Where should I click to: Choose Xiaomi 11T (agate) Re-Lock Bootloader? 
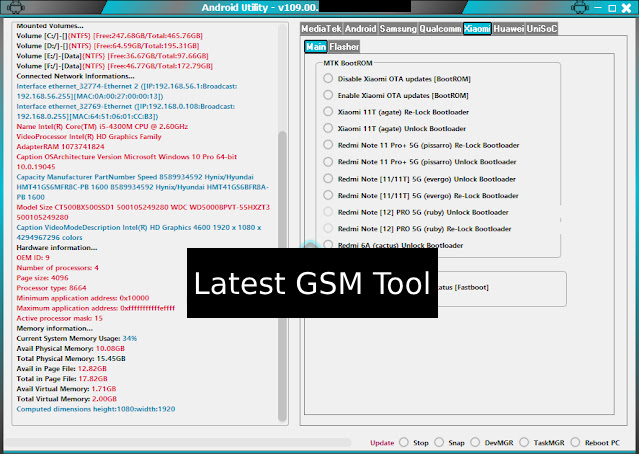click(328, 112)
